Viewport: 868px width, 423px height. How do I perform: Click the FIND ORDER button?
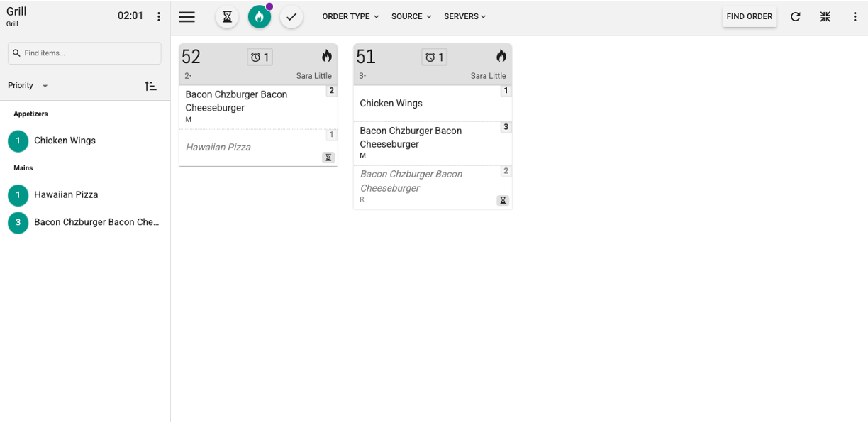pyautogui.click(x=749, y=17)
